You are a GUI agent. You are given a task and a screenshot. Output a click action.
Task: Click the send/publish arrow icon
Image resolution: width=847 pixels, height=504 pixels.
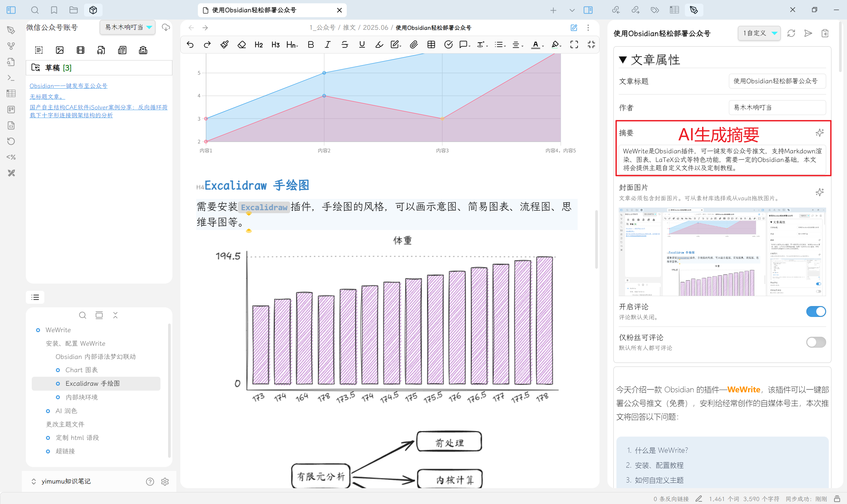tap(808, 33)
